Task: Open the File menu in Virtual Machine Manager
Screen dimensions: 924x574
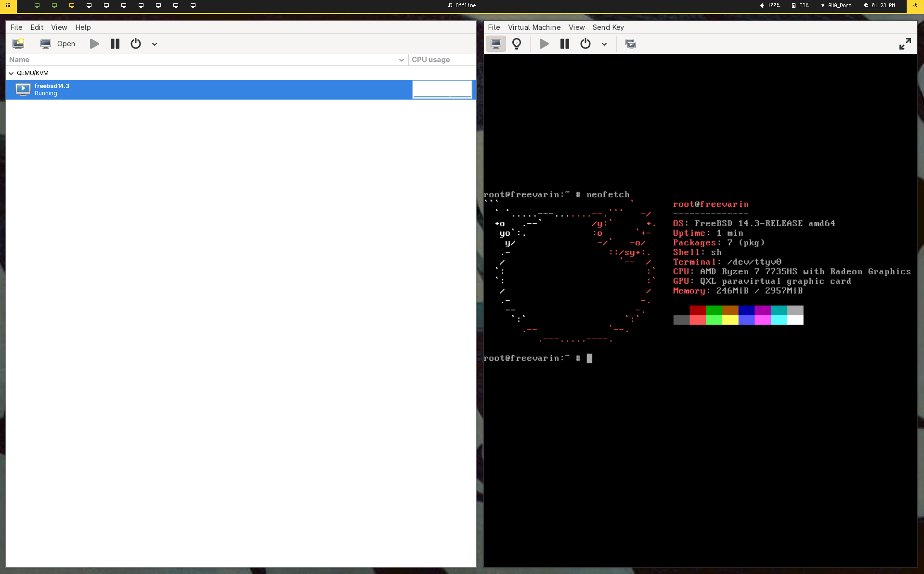Action: (x=16, y=27)
